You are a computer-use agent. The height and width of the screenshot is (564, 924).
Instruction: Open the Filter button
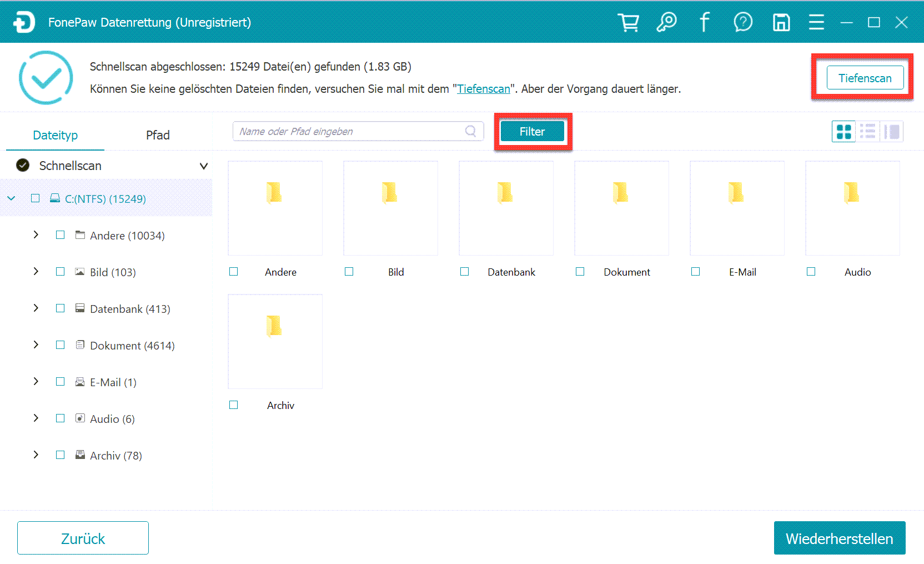[532, 132]
